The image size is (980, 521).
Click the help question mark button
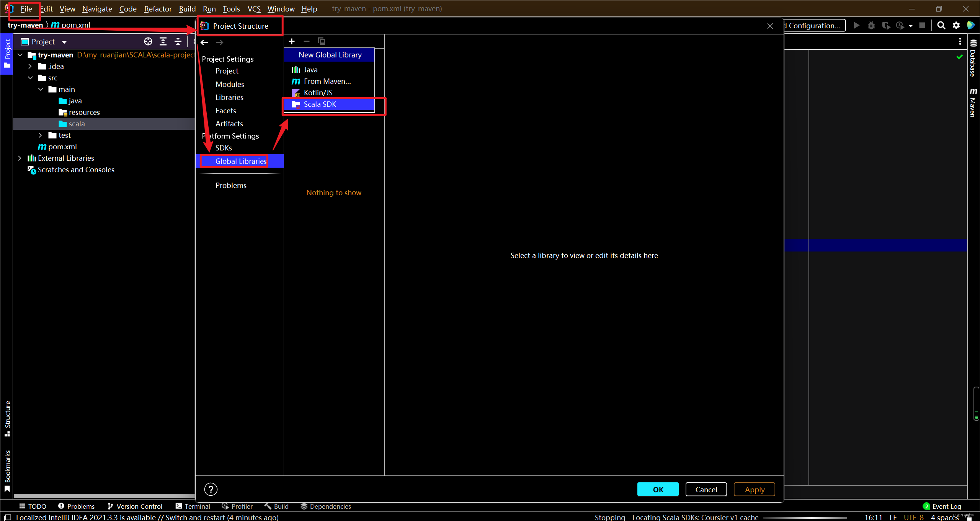211,489
